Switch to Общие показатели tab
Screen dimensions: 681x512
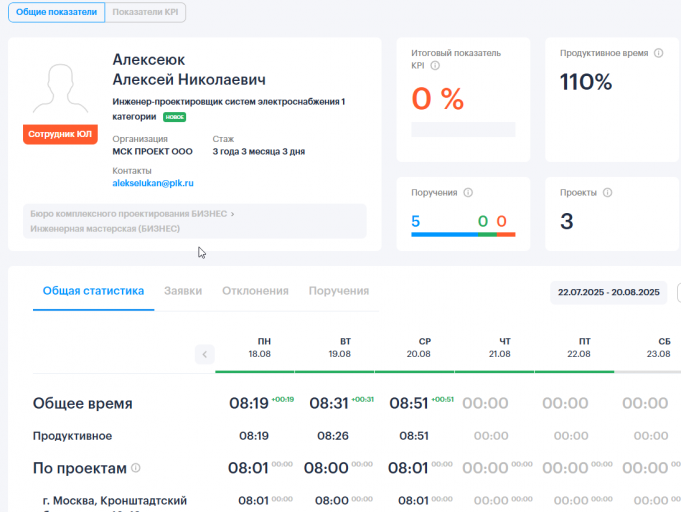coord(56,12)
